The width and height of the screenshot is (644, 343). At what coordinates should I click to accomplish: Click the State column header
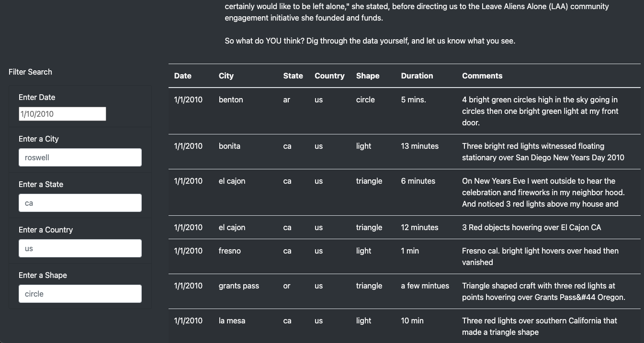pyautogui.click(x=293, y=76)
